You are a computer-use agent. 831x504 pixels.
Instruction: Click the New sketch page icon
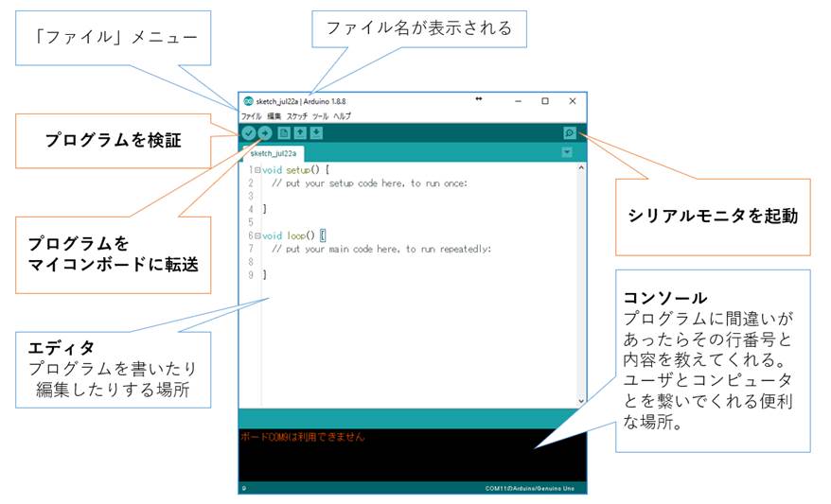(x=284, y=133)
